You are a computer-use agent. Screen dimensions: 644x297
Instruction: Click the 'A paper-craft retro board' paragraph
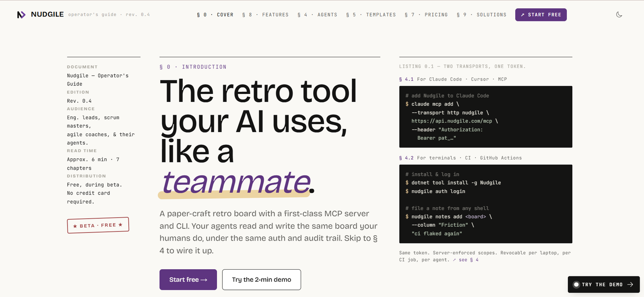268,232
